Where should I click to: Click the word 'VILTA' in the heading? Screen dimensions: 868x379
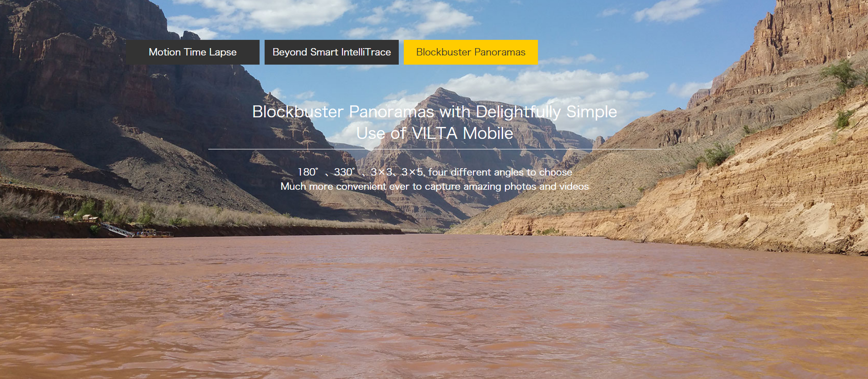[434, 133]
